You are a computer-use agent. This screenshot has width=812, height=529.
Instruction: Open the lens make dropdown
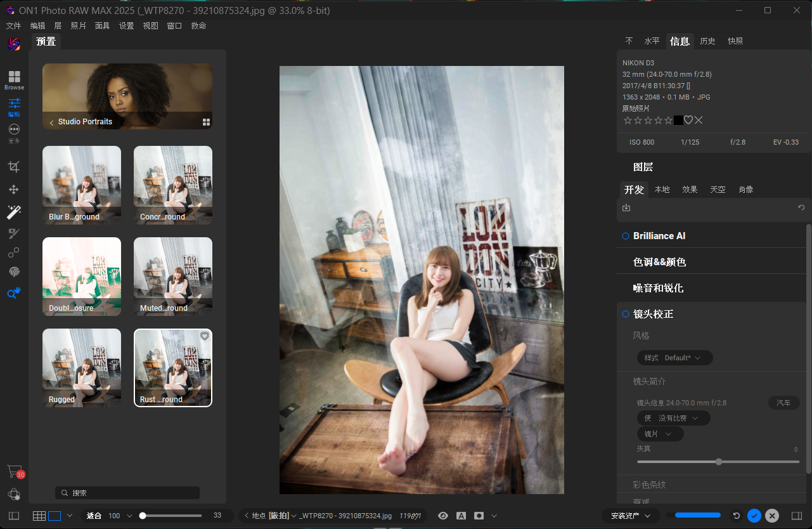pos(673,418)
